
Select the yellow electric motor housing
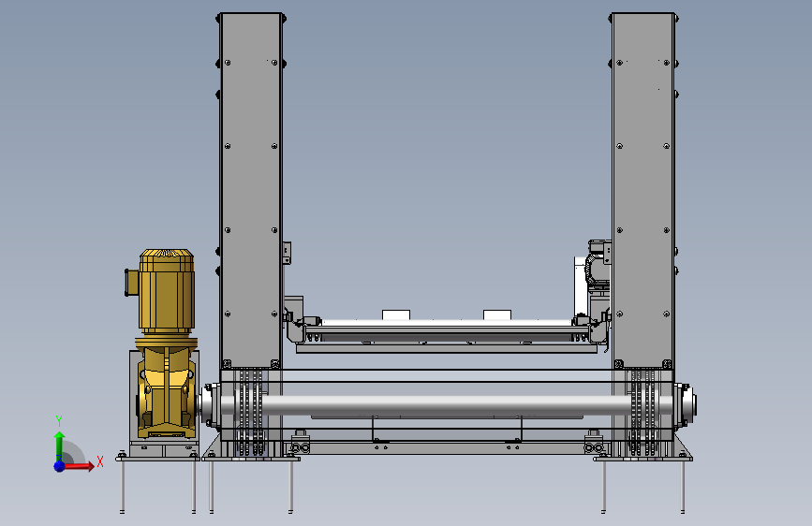(166, 291)
